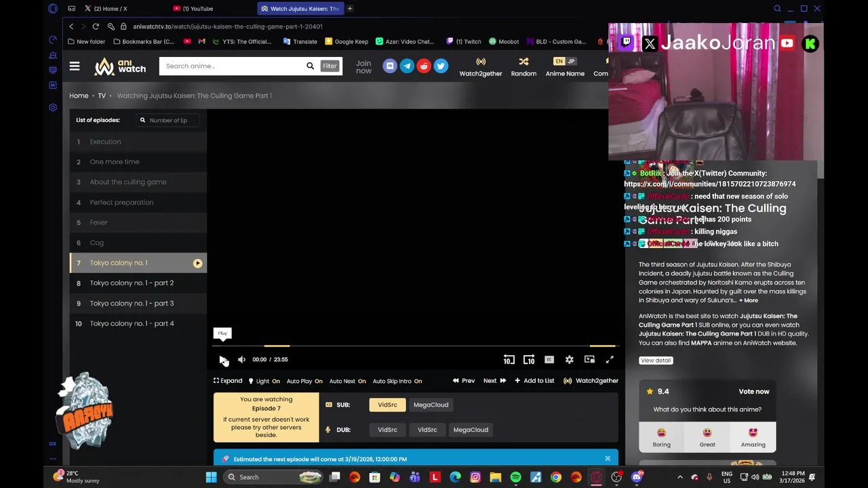
Task: Reload the page
Action: pos(96,26)
